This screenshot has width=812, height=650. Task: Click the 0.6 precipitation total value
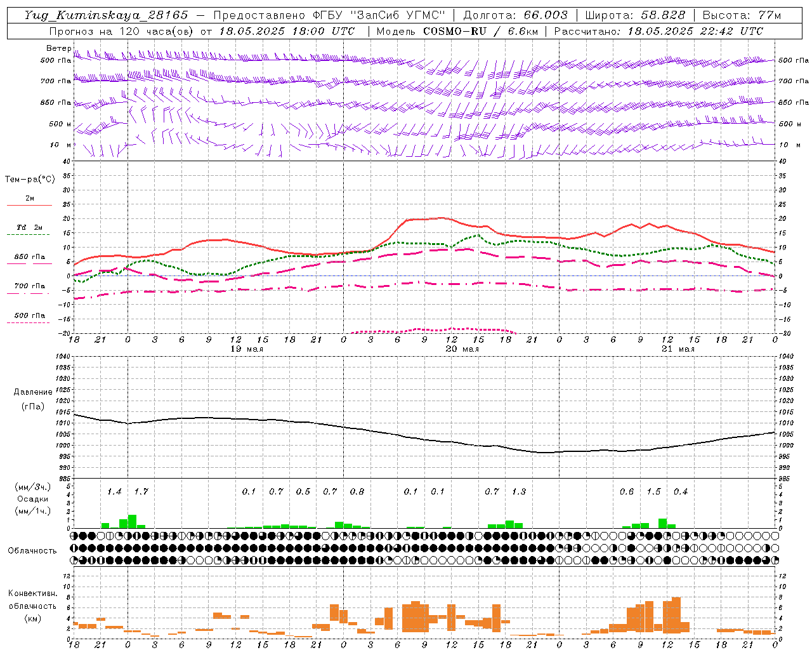click(x=627, y=491)
